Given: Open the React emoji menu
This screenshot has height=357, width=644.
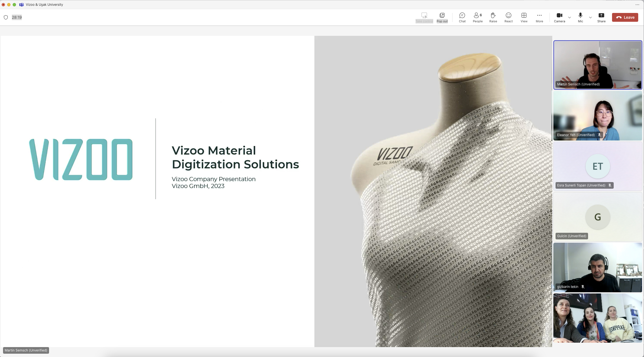Looking at the screenshot, I should (508, 17).
